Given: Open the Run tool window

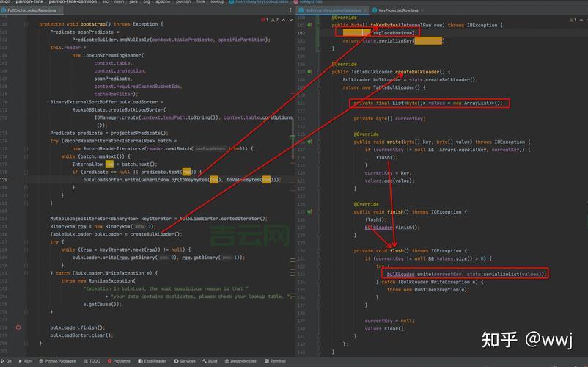Looking at the screenshot, I should (x=26, y=361).
